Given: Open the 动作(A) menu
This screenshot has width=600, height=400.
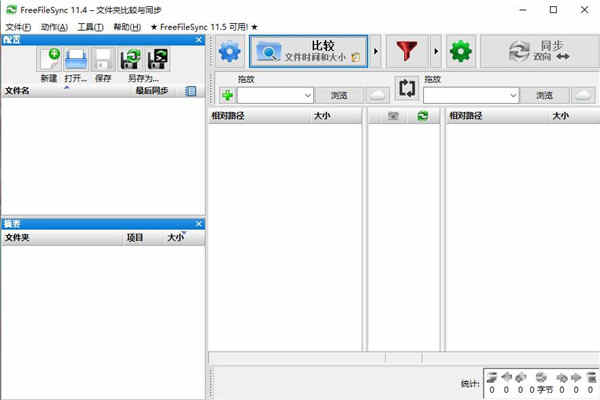Looking at the screenshot, I should (54, 27).
